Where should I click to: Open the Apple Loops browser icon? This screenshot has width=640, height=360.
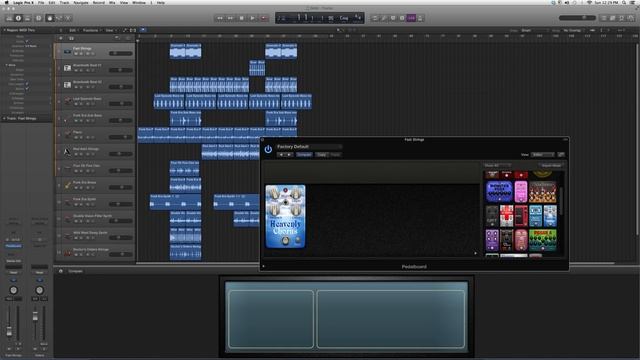click(x=622, y=18)
